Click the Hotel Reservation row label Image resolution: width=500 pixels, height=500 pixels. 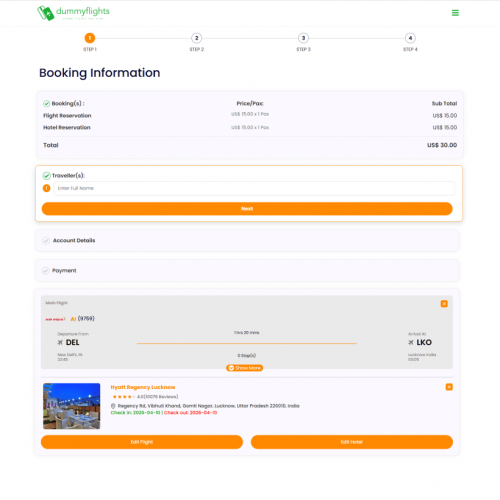click(67, 128)
